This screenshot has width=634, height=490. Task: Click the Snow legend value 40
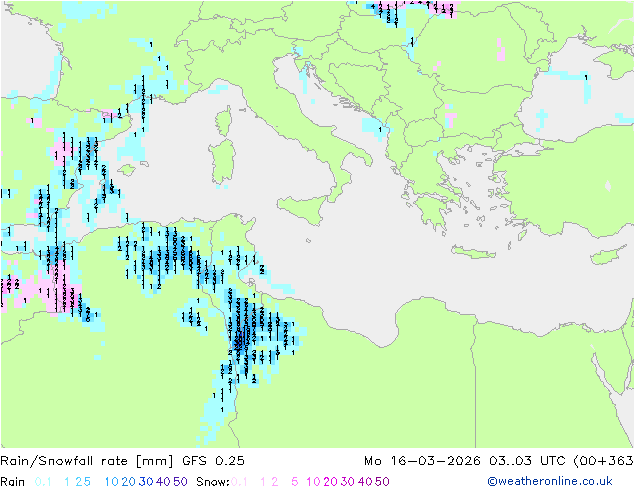(x=365, y=482)
